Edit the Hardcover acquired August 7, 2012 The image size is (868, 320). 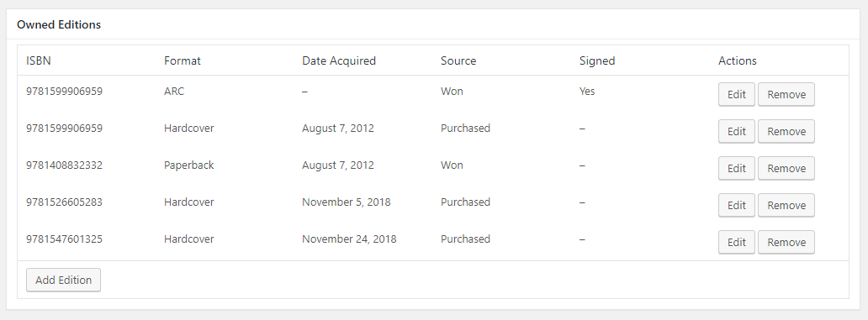click(x=736, y=132)
